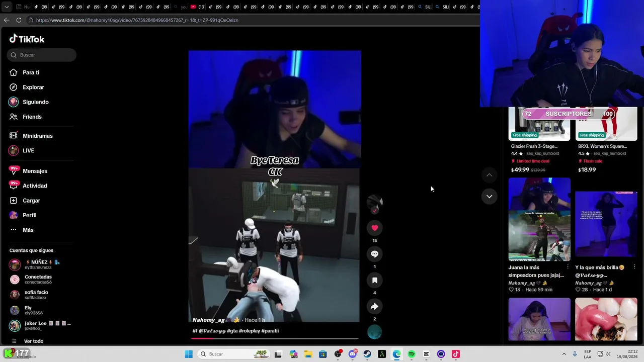This screenshot has height=362, width=644.
Task: Open the comments bubble icon
Action: pyautogui.click(x=375, y=254)
